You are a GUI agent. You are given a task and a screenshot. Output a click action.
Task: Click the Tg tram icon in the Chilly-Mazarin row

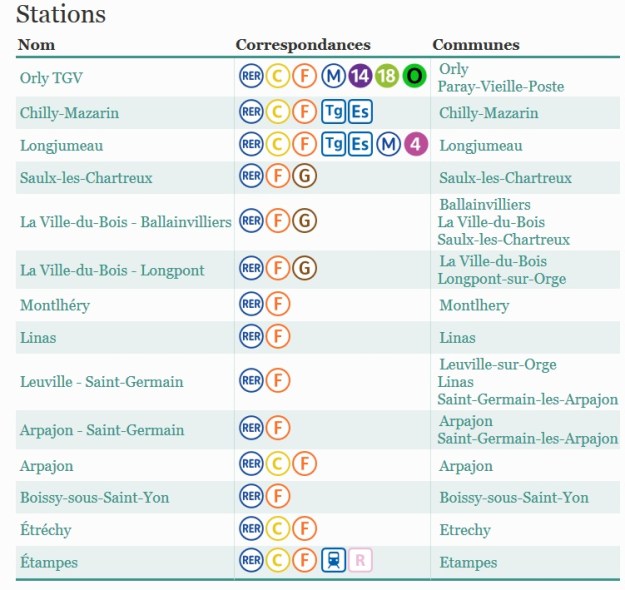pyautogui.click(x=334, y=112)
